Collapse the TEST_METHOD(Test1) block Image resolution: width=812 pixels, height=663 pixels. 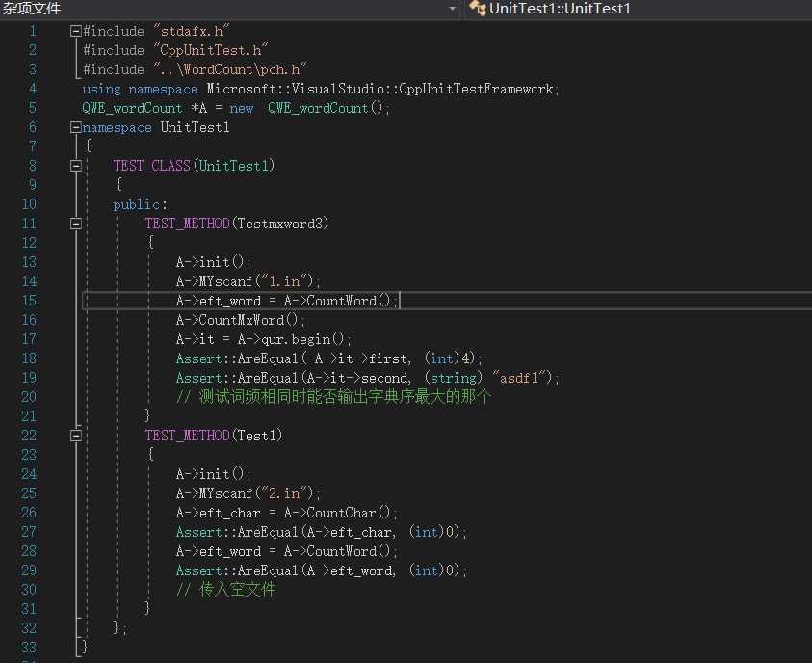pos(75,436)
